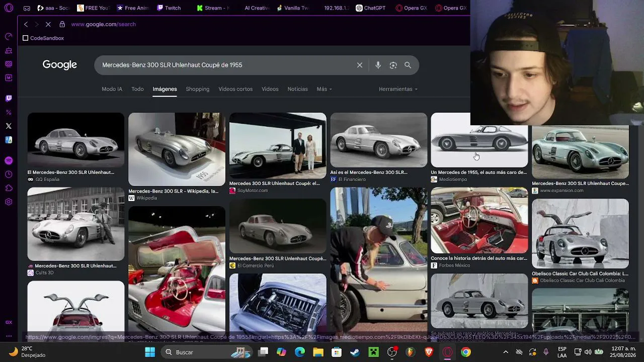The height and width of the screenshot is (362, 644).
Task: Open OBS Studio from the taskbar
Action: click(x=392, y=352)
